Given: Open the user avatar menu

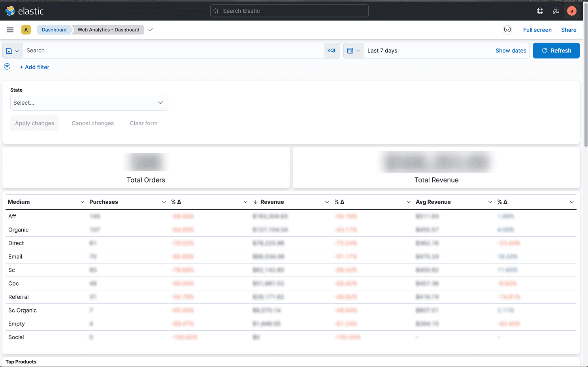Looking at the screenshot, I should [571, 11].
